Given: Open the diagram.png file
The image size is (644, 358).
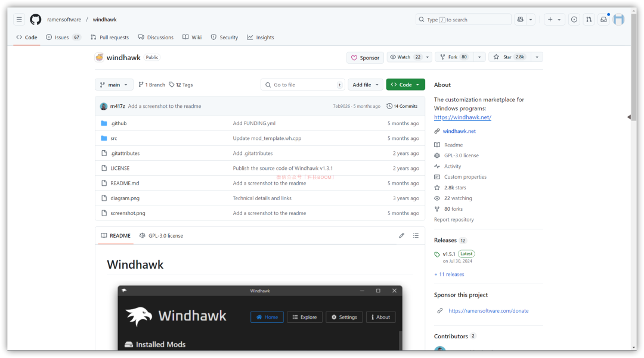Looking at the screenshot, I should point(125,198).
